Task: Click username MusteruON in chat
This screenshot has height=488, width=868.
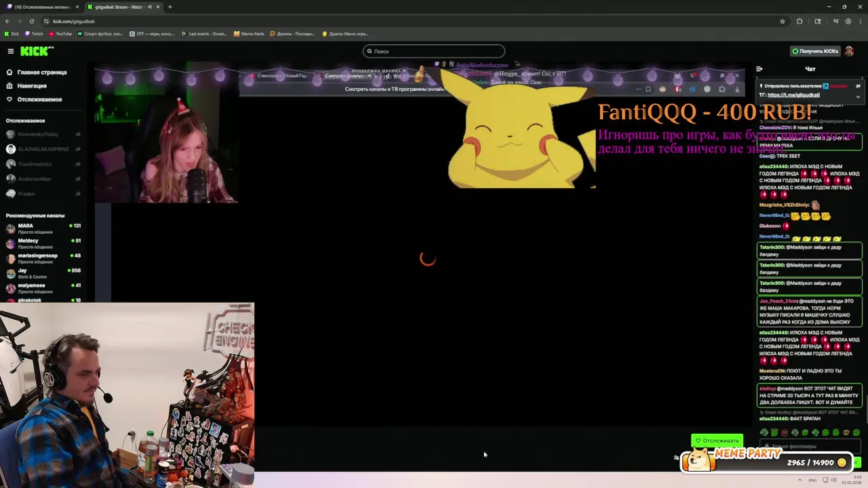Action: [772, 371]
